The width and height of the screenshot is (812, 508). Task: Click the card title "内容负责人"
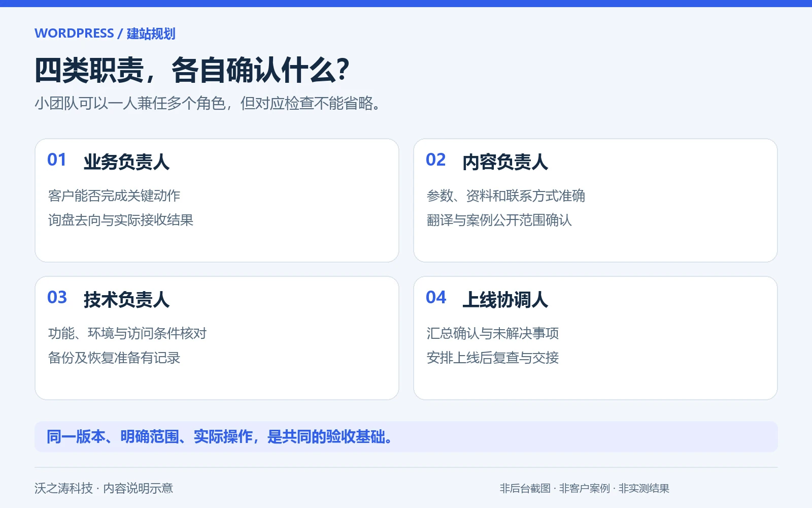505,162
